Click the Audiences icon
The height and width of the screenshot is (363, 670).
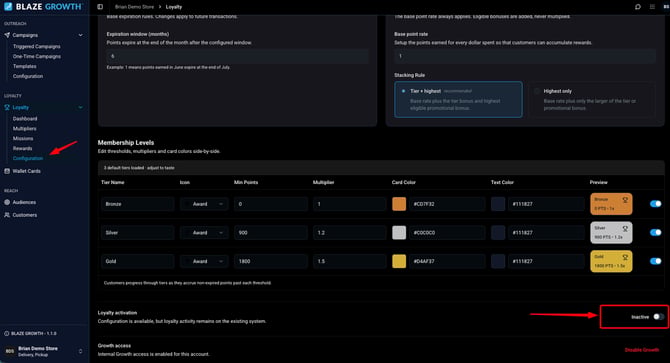point(7,202)
